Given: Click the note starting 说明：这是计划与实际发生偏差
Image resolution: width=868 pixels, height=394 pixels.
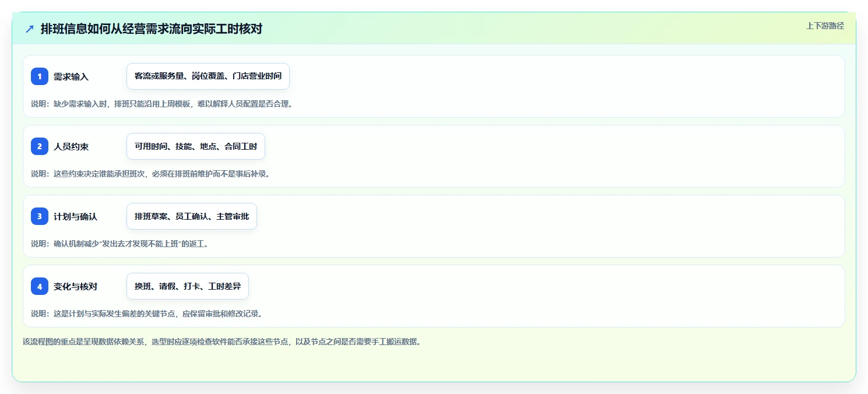Looking at the screenshot, I should point(146,314).
